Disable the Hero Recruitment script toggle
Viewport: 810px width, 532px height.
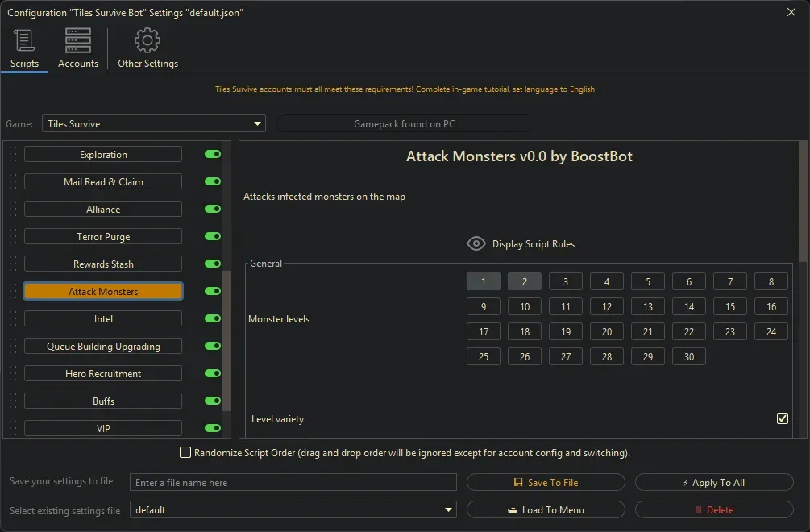pyautogui.click(x=213, y=374)
